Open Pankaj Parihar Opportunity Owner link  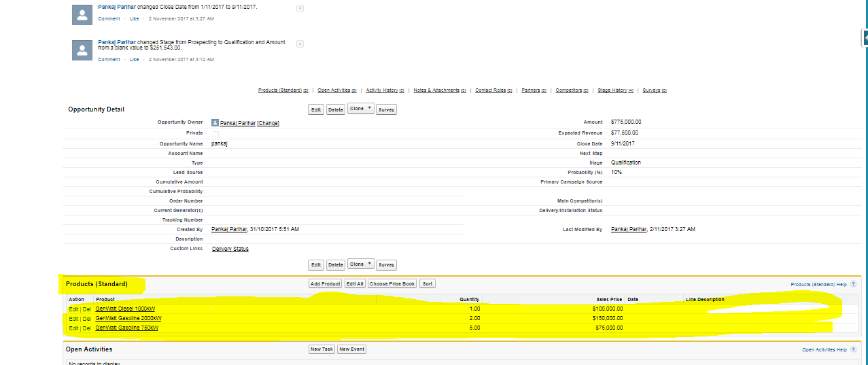click(x=238, y=123)
